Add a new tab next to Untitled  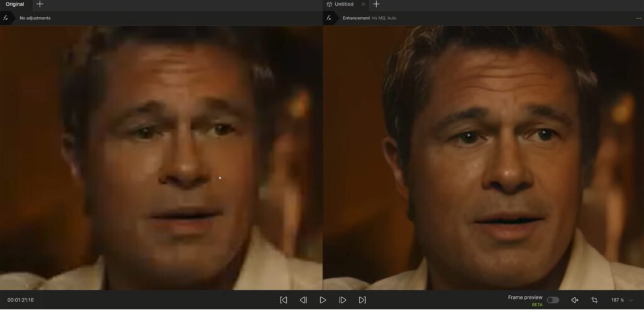(375, 4)
